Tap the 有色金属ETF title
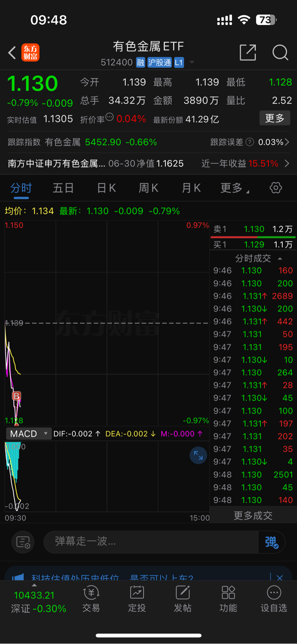The width and height of the screenshot is (297, 644). [x=148, y=46]
